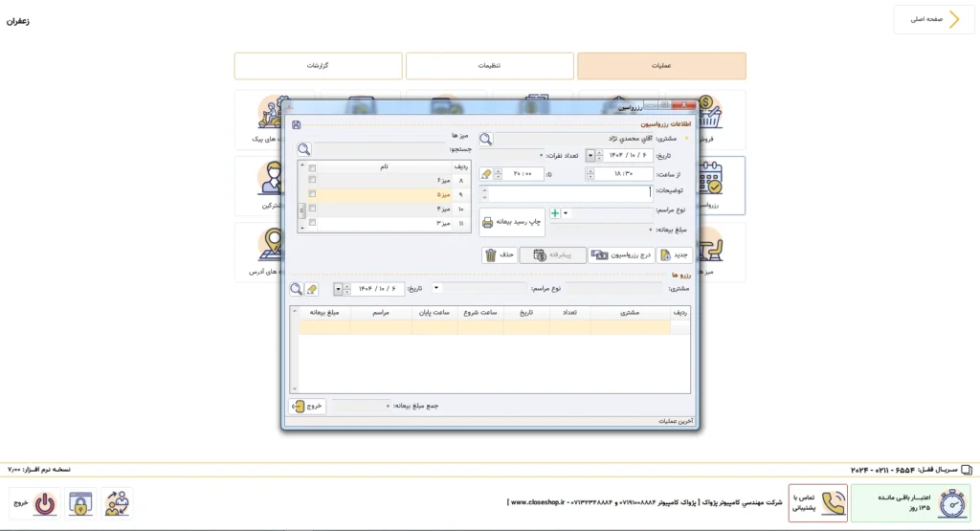Click the reservations grid vertical scrollbar

point(295,350)
